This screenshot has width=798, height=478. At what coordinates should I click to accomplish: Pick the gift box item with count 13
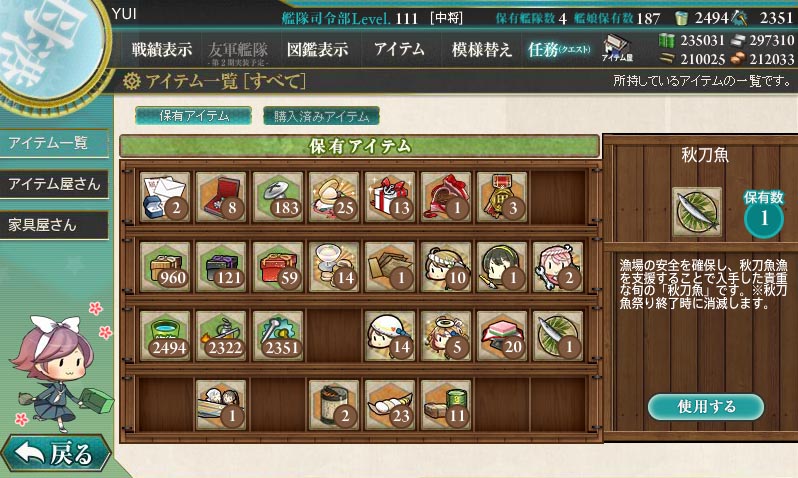[x=389, y=197]
